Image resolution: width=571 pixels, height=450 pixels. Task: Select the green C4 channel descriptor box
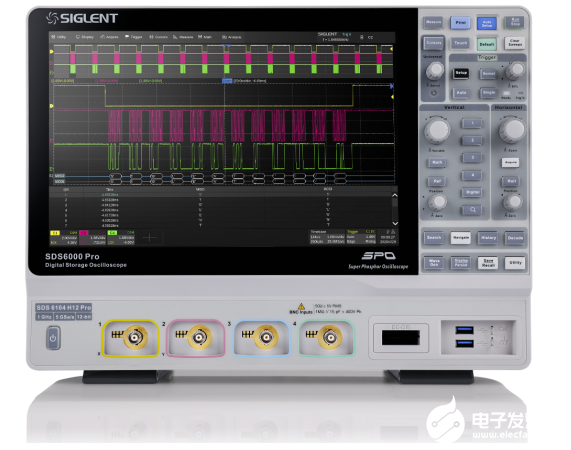121,237
